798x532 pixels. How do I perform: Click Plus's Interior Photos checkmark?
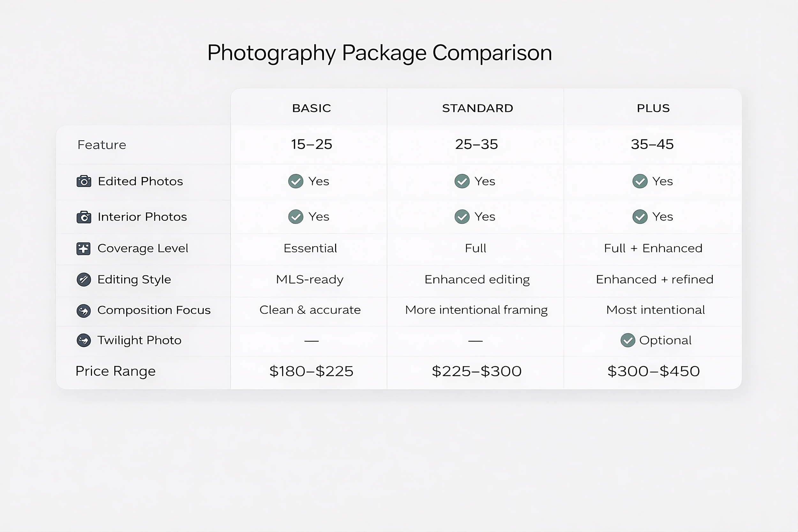tap(640, 217)
